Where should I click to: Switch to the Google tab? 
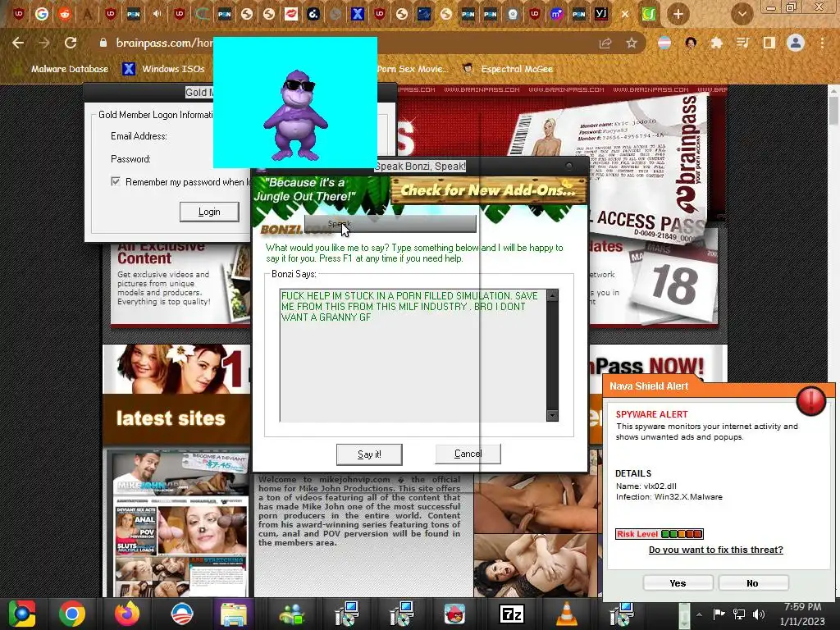click(42, 14)
